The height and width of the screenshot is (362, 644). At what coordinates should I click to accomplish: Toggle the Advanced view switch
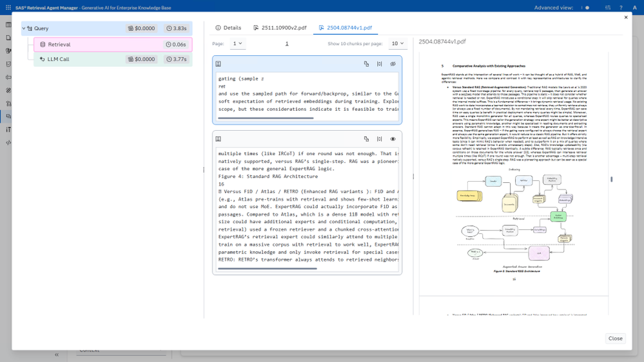point(585,7)
